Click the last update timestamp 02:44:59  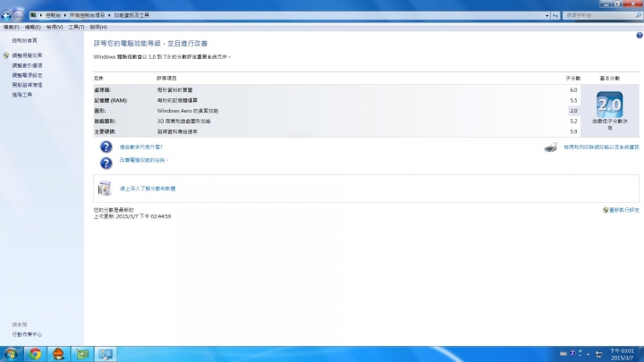point(132,216)
